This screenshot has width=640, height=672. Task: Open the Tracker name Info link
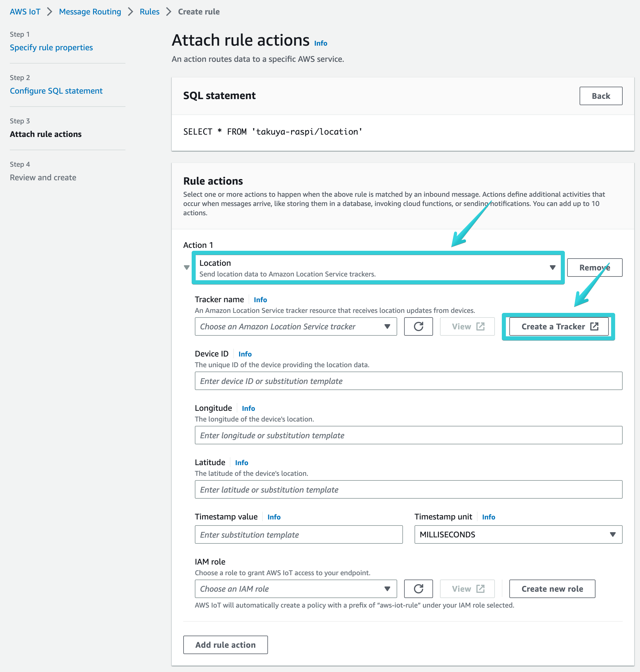(260, 299)
